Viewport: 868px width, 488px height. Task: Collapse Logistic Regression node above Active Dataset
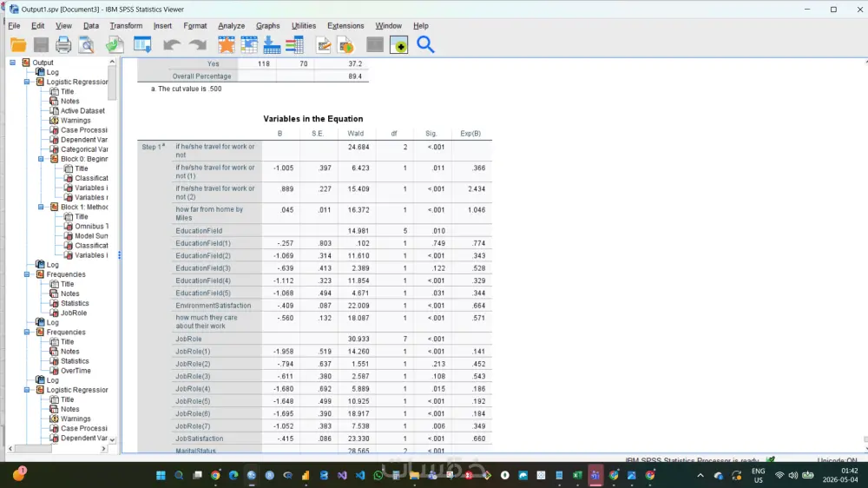tap(27, 82)
